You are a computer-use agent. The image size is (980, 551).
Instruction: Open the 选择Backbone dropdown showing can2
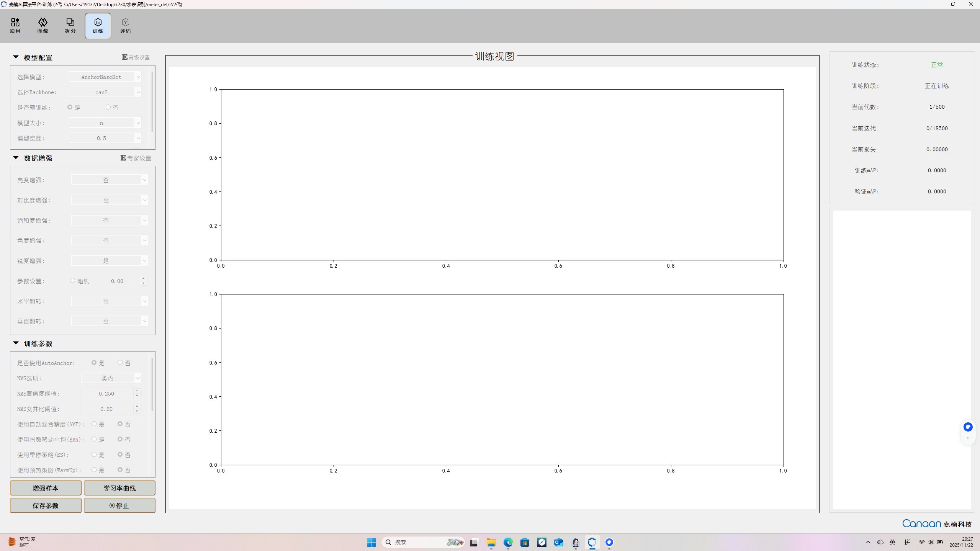[x=105, y=92]
